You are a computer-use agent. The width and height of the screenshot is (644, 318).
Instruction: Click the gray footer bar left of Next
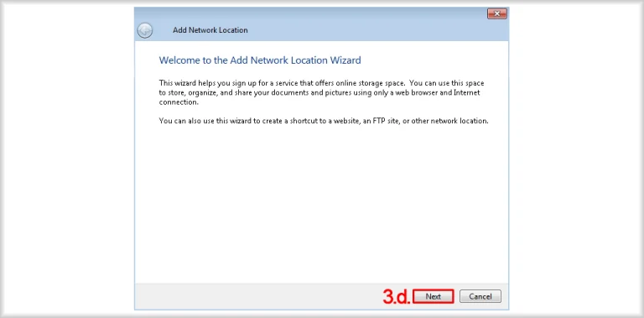259,296
